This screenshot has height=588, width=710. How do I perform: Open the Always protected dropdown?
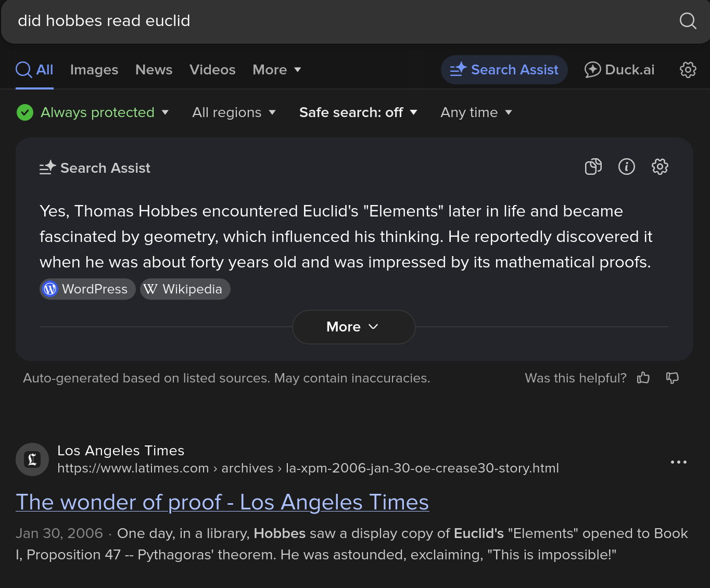93,112
